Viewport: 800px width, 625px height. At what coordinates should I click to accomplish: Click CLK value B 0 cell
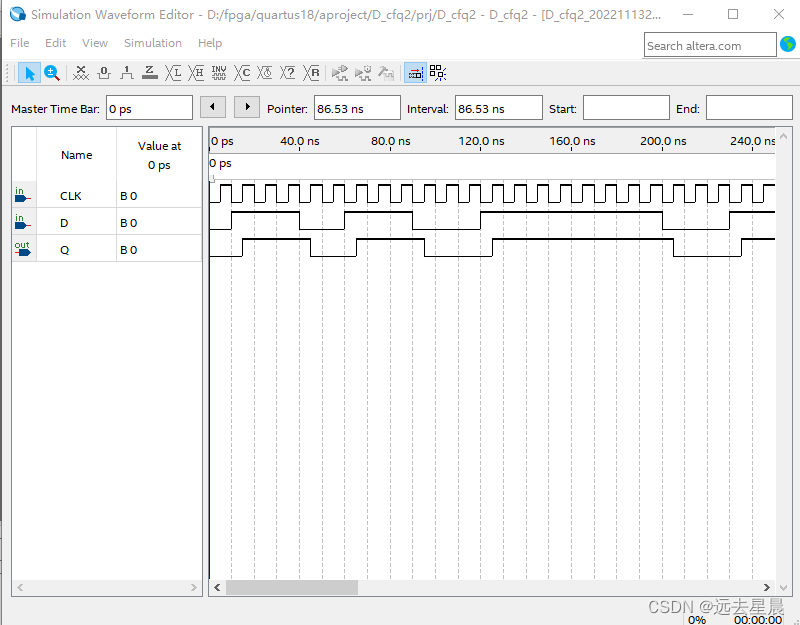159,195
